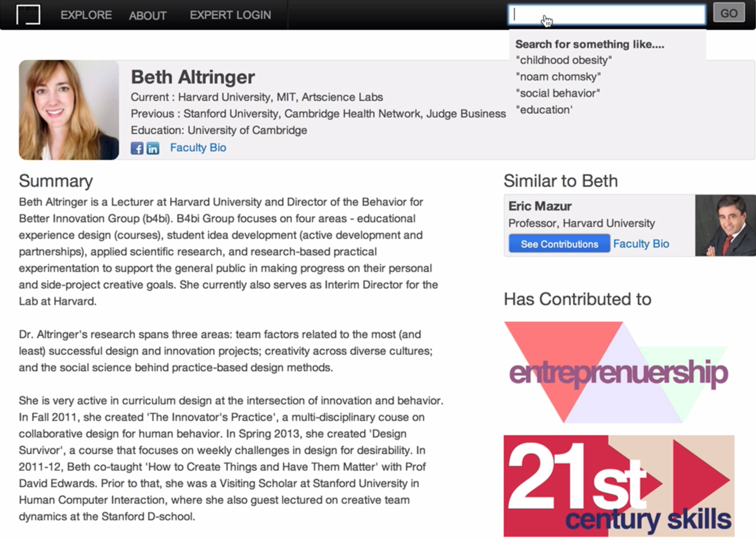This screenshot has width=756, height=540.
Task: Select the "noam chomsky" search suggestion
Action: tap(558, 76)
